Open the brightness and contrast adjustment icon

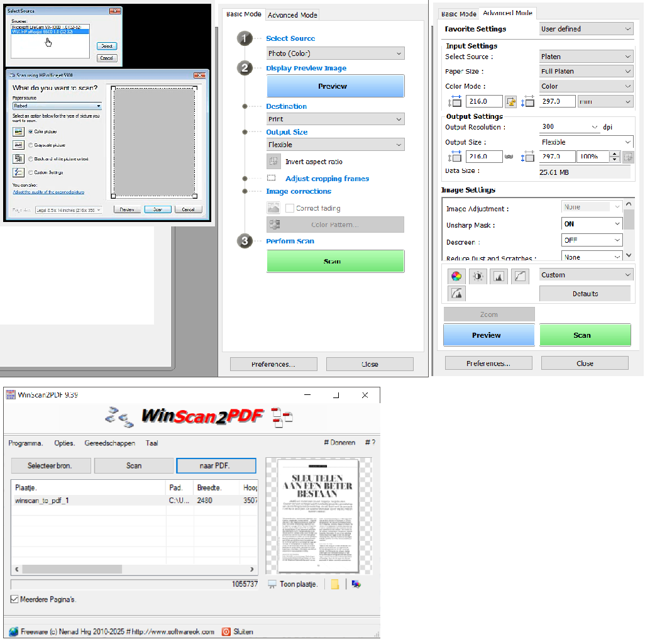[x=478, y=275]
